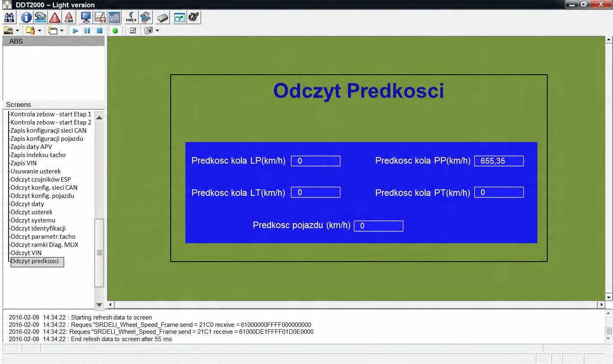Start refresh with the play button

coord(76,31)
